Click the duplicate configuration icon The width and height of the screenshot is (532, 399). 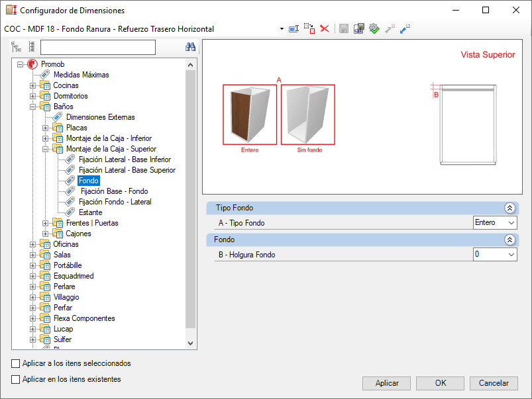309,29
